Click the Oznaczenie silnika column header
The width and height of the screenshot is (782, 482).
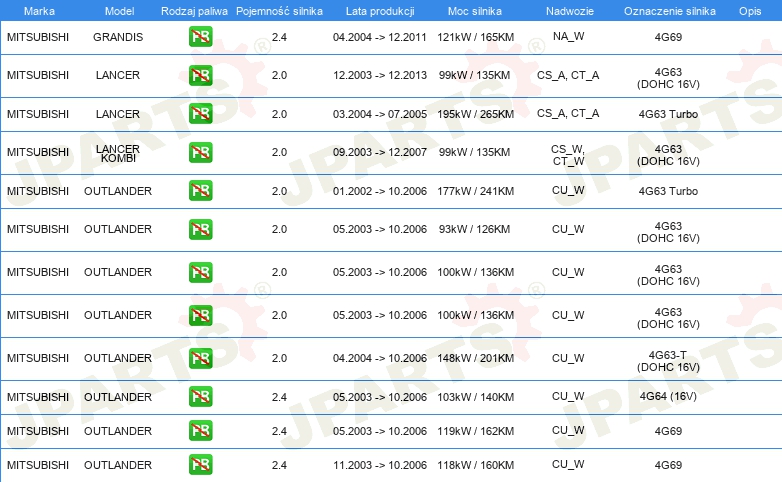coord(670,11)
